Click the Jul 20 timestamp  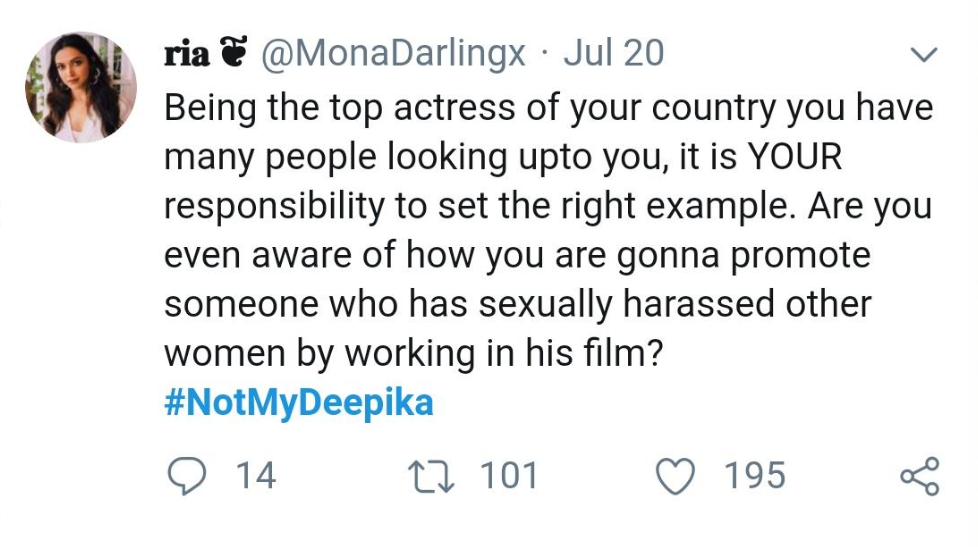[614, 54]
